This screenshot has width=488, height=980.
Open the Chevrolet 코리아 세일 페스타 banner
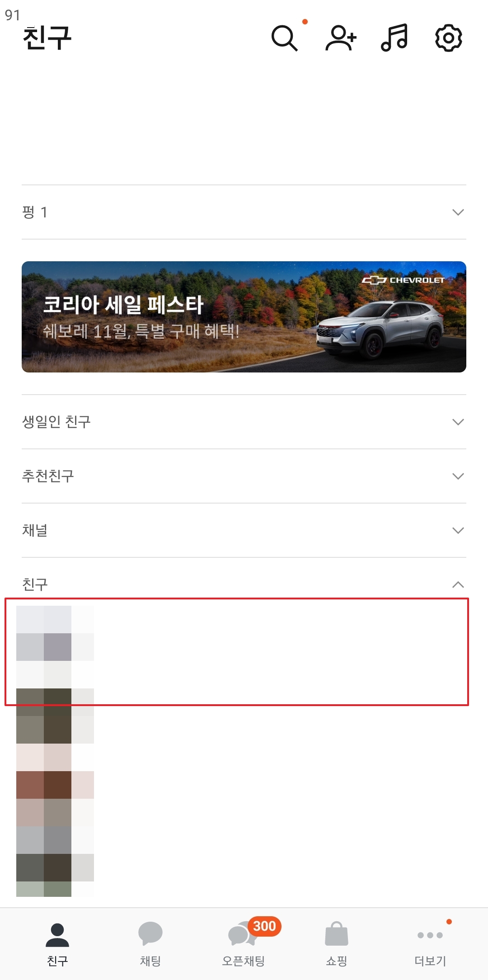(244, 317)
